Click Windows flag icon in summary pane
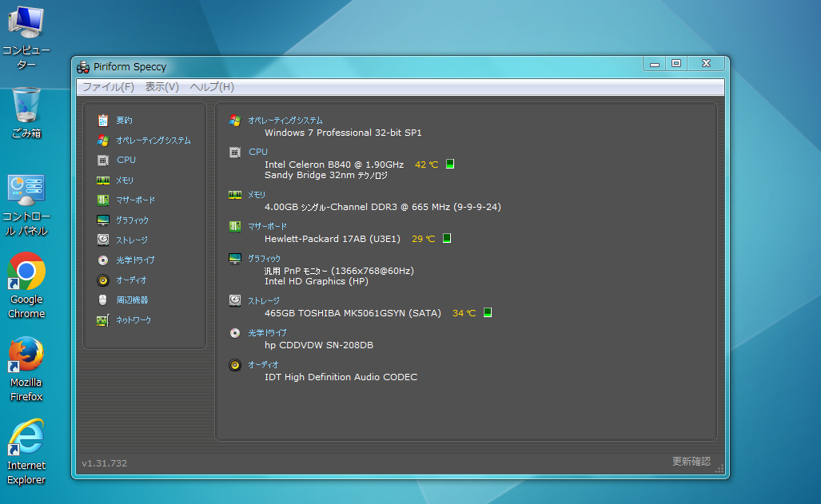 235,121
